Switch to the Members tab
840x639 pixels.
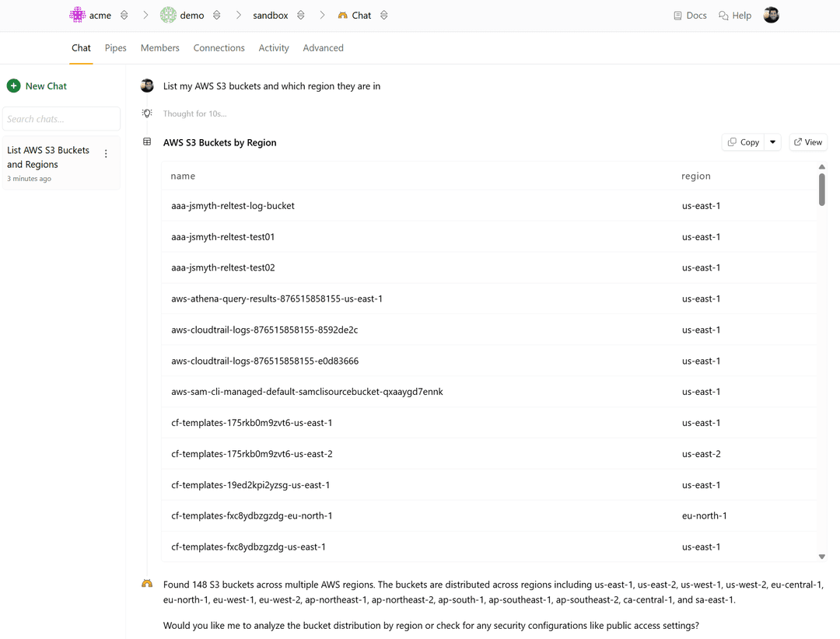click(x=159, y=47)
